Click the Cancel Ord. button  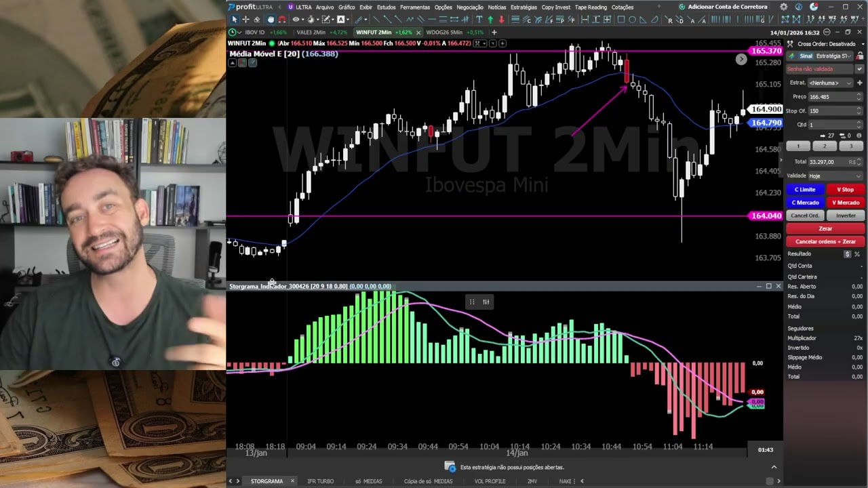tap(805, 216)
